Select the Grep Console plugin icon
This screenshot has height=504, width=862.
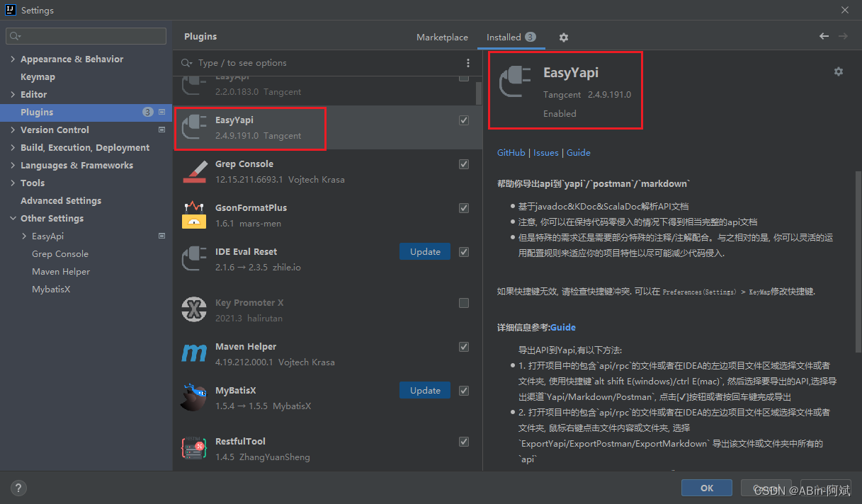pos(194,171)
